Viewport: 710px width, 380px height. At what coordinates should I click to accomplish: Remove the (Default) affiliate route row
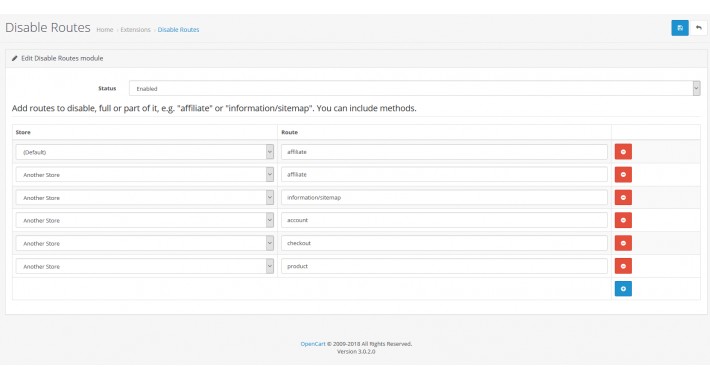(623, 152)
